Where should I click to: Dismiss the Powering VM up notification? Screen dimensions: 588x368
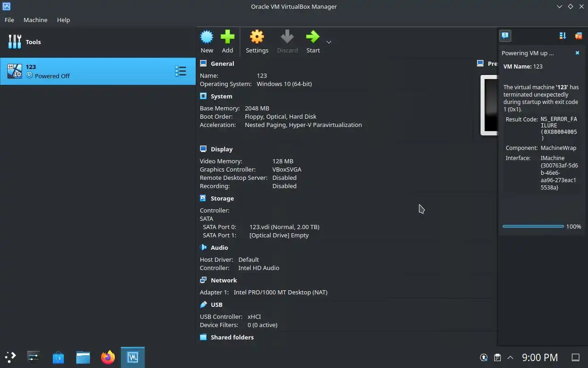pyautogui.click(x=577, y=53)
